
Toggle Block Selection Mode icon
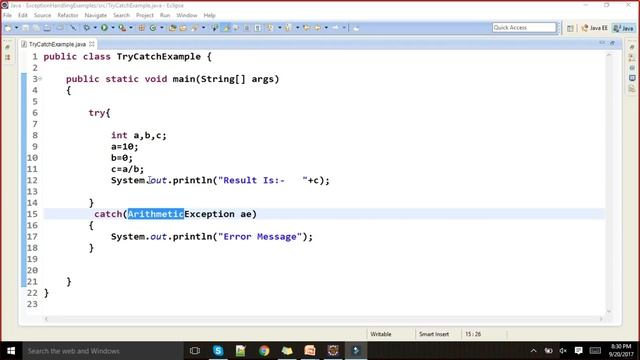coord(246,28)
